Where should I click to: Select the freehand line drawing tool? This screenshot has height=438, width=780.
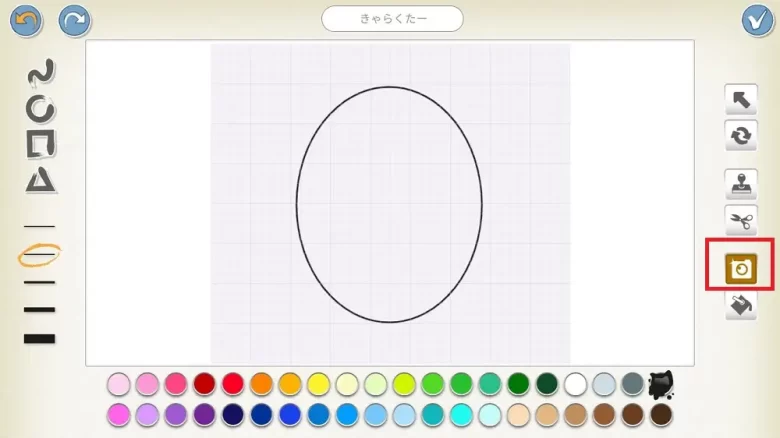coord(40,72)
